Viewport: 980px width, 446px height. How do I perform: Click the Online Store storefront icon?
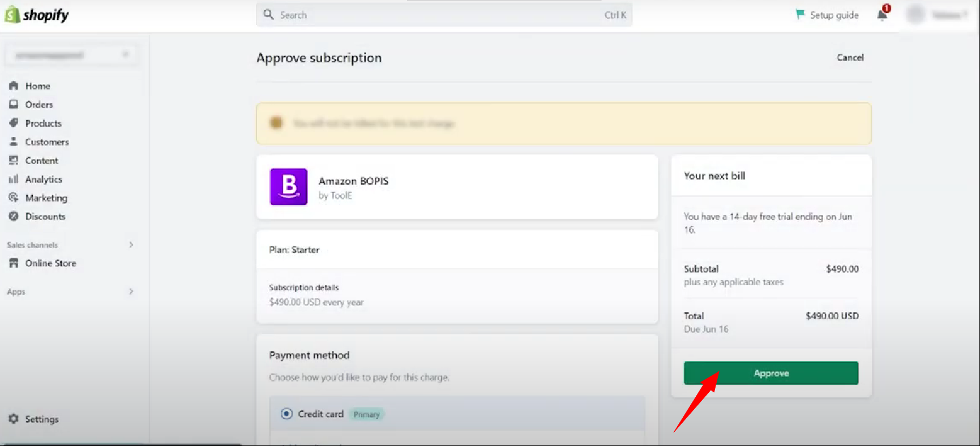[x=14, y=263]
